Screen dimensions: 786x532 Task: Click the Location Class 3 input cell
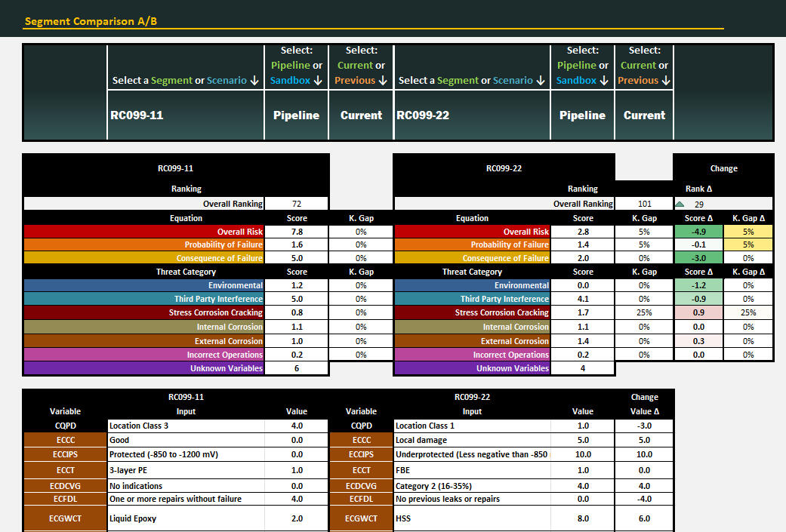point(185,426)
